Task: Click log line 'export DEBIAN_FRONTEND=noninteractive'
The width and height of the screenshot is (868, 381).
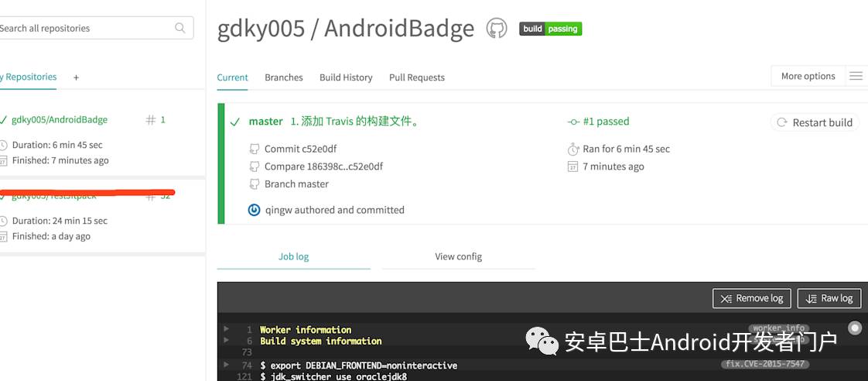Action: click(359, 366)
